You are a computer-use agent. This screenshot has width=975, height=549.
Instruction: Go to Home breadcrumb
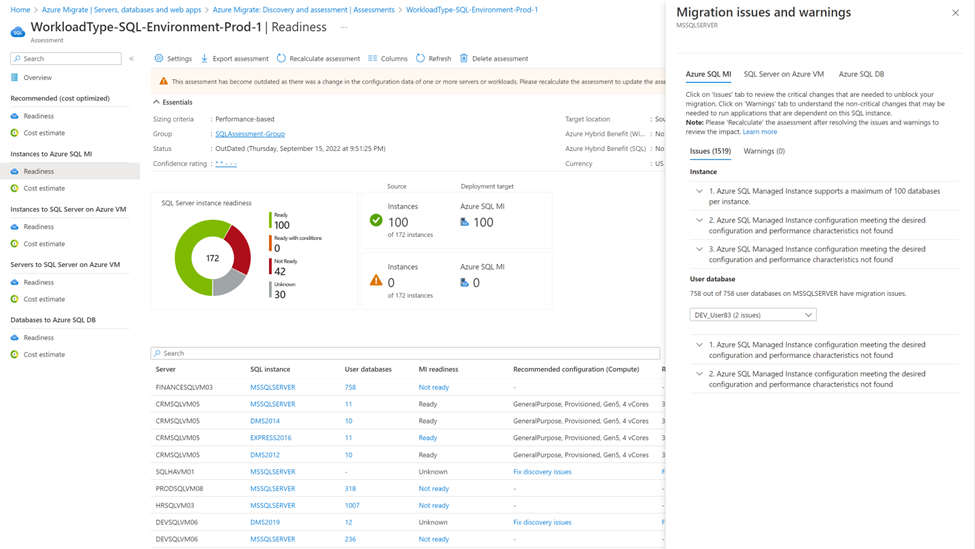click(x=20, y=10)
